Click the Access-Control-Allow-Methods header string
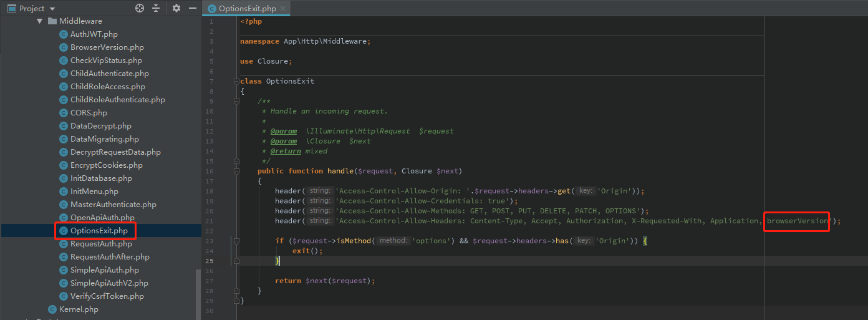Viewport: 868px width, 320px height. 489,211
